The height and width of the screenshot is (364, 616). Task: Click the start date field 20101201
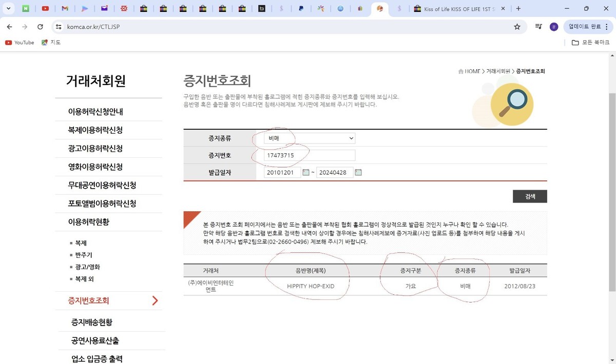[282, 173]
